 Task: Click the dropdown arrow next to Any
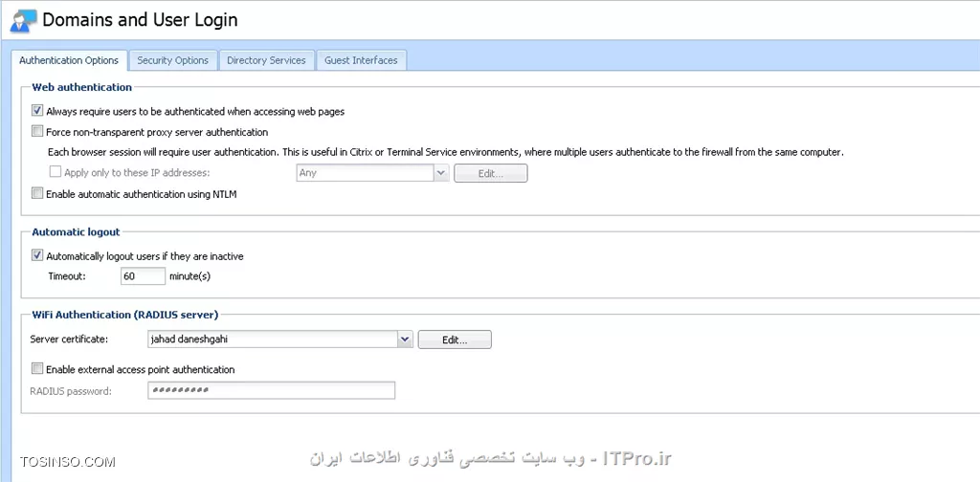(441, 173)
